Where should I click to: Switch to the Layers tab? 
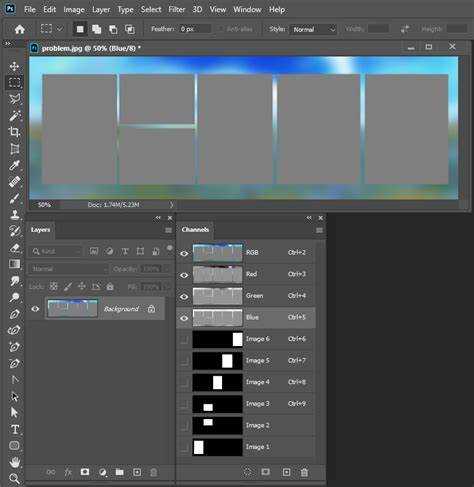(x=40, y=230)
